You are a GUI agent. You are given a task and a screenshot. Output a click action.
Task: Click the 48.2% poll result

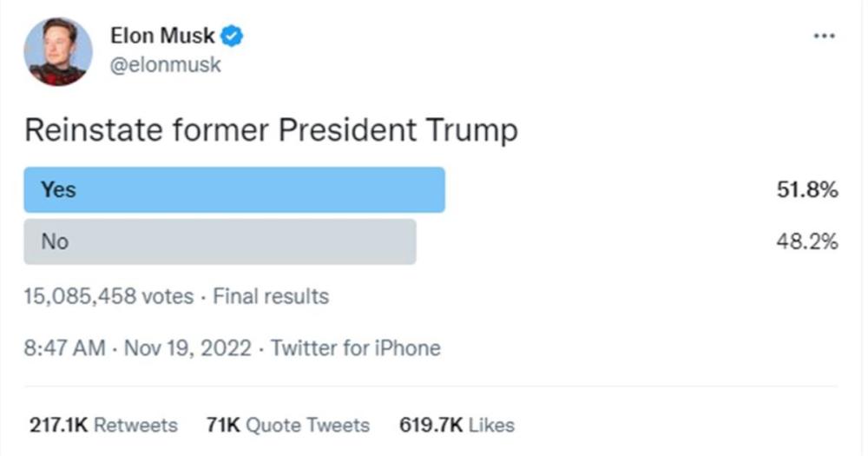(806, 241)
